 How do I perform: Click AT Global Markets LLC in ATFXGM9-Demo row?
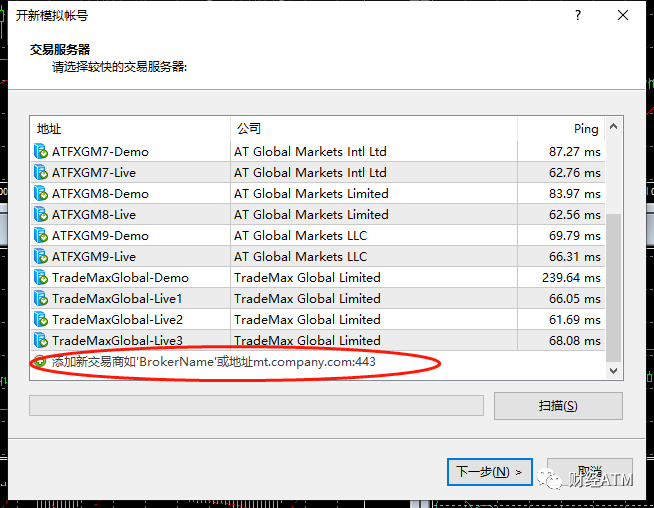[x=300, y=236]
